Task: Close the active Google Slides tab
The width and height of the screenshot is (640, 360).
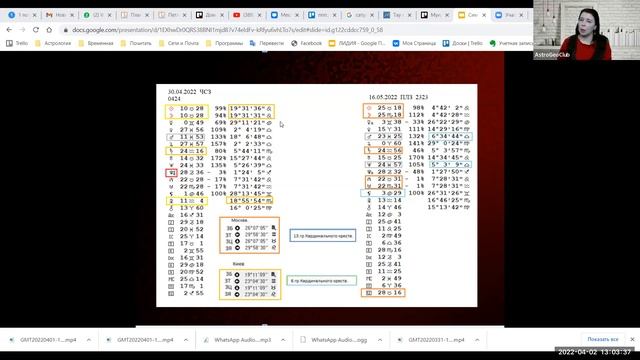Action: click(484, 15)
